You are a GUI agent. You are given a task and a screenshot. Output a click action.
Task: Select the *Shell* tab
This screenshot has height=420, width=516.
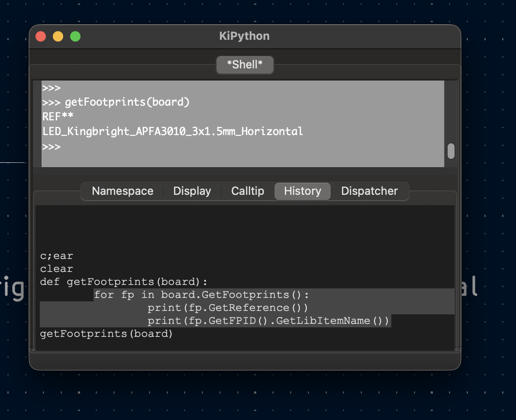point(245,65)
